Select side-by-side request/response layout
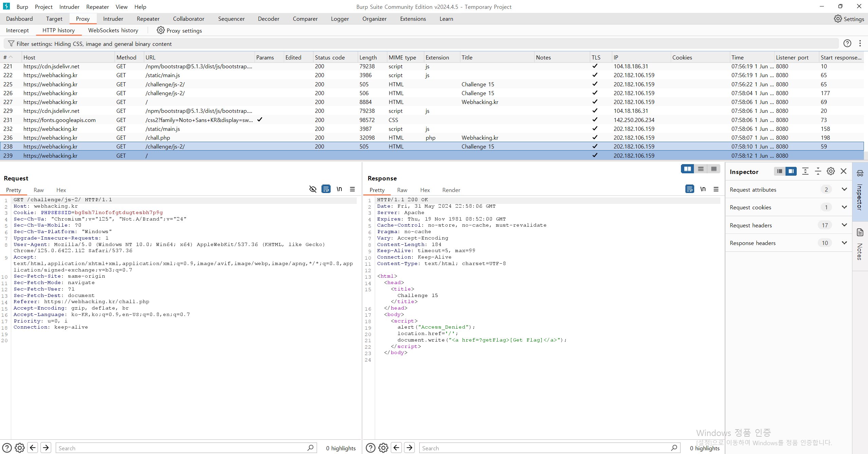Image resolution: width=868 pixels, height=454 pixels. coord(687,169)
